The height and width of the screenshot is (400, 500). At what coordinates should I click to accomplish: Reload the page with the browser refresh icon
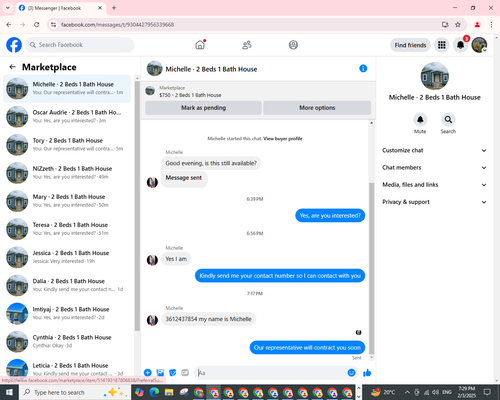tap(37, 24)
